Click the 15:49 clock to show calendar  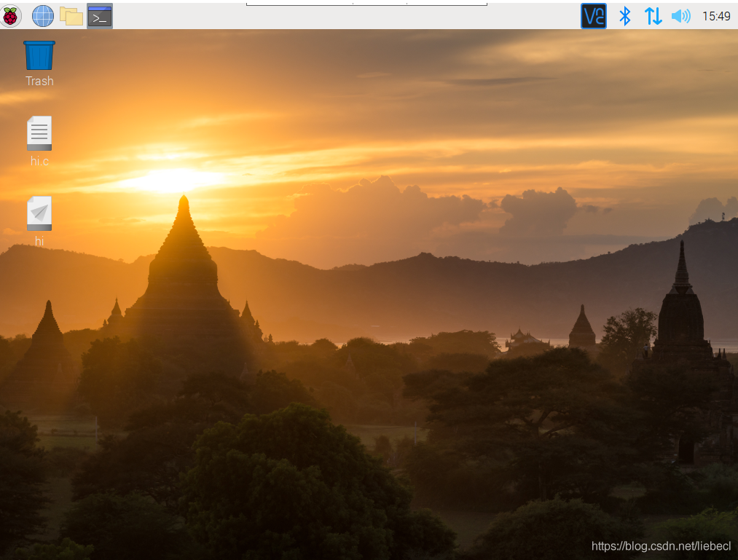(x=716, y=16)
